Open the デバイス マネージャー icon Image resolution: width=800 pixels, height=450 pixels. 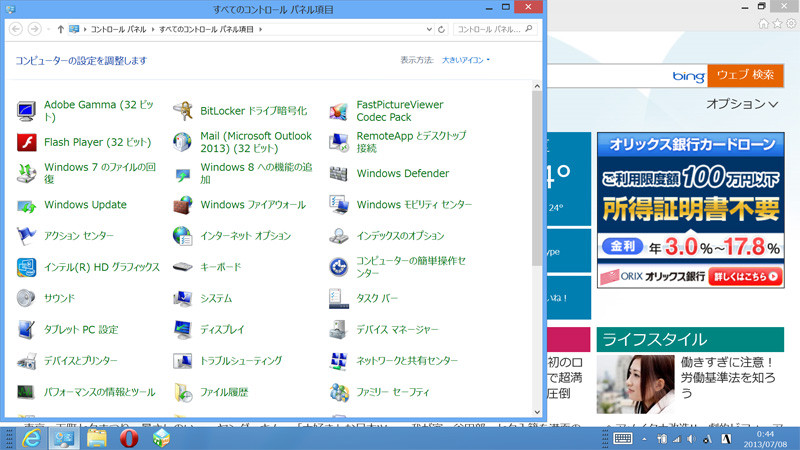[338, 330]
